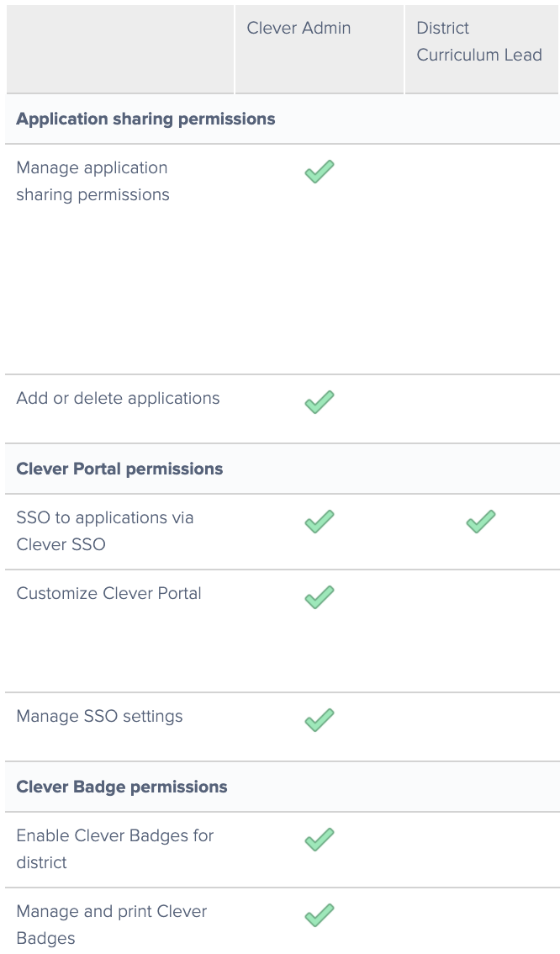This screenshot has height=954, width=560.
Task: Click Clever Admin checkmark in SSO to applications row
Action: [x=319, y=522]
